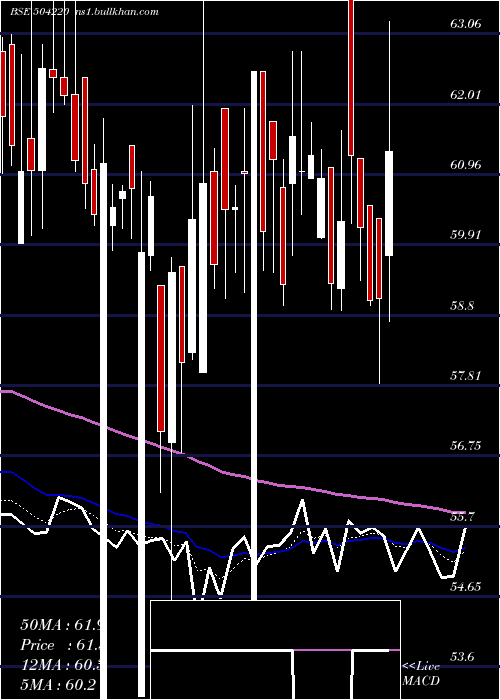Click the 55.7 price axis label

(462, 517)
